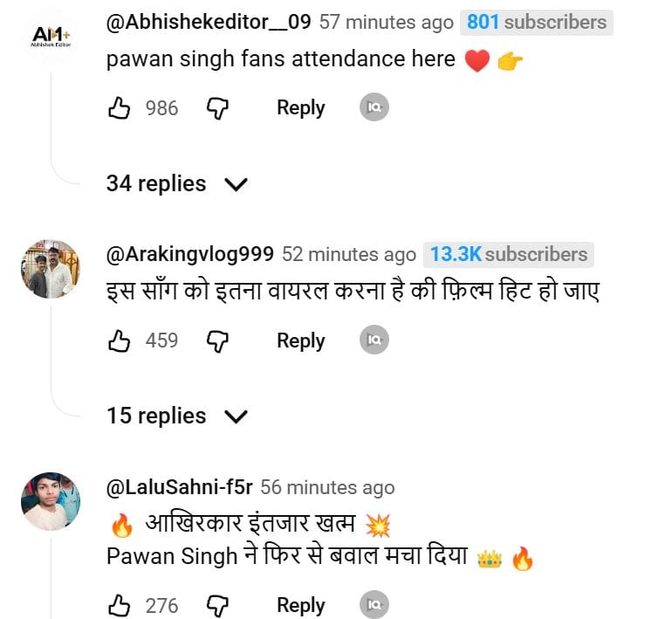Click the 13.3K subscribers badge
The height and width of the screenshot is (619, 672).
click(508, 254)
